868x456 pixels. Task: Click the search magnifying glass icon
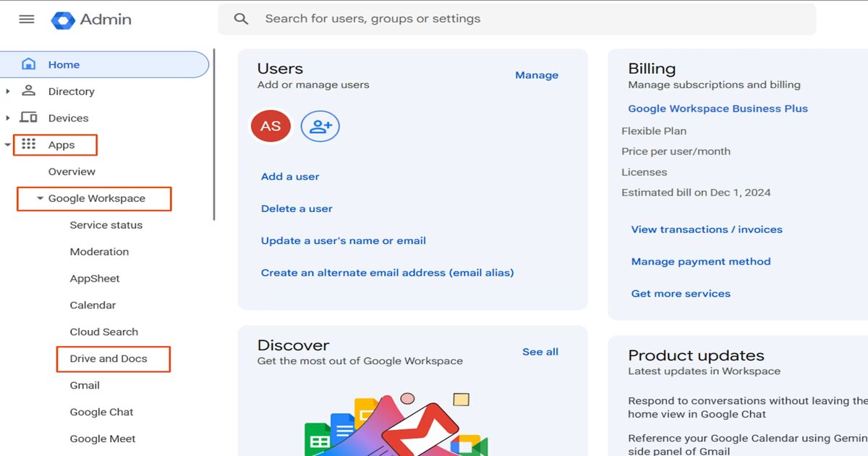pyautogui.click(x=241, y=19)
